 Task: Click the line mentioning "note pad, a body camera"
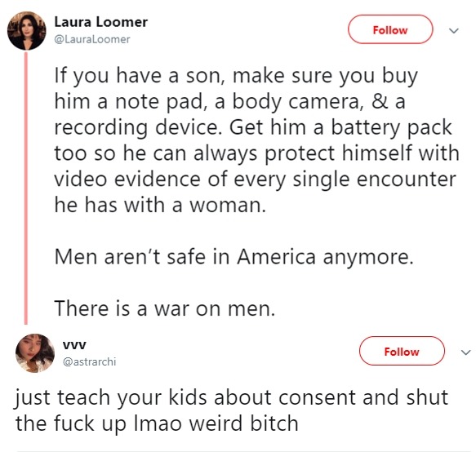point(229,102)
